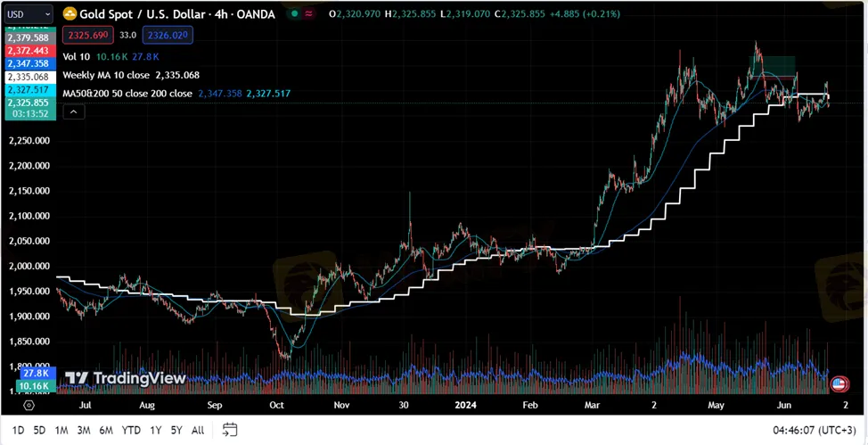
Task: Open chart time axis settings hexagon icon
Action: [x=29, y=405]
